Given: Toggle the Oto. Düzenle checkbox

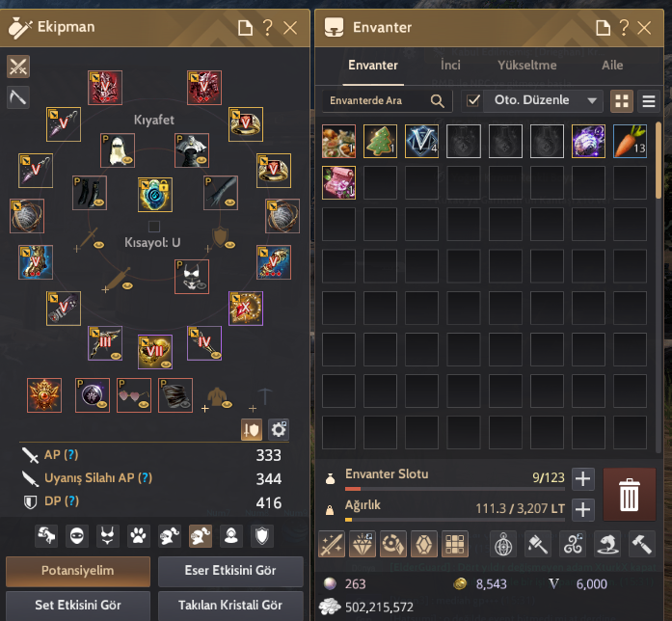Looking at the screenshot, I should coord(473,100).
